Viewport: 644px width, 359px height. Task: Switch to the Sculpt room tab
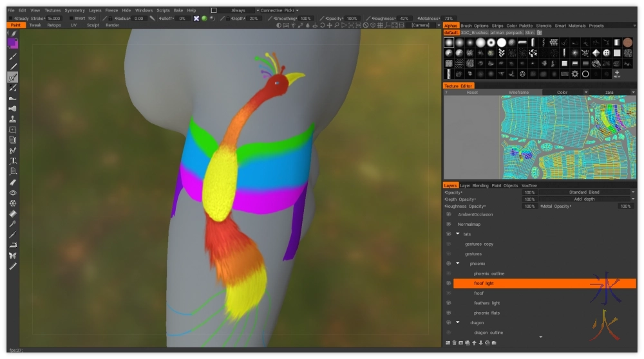click(93, 25)
